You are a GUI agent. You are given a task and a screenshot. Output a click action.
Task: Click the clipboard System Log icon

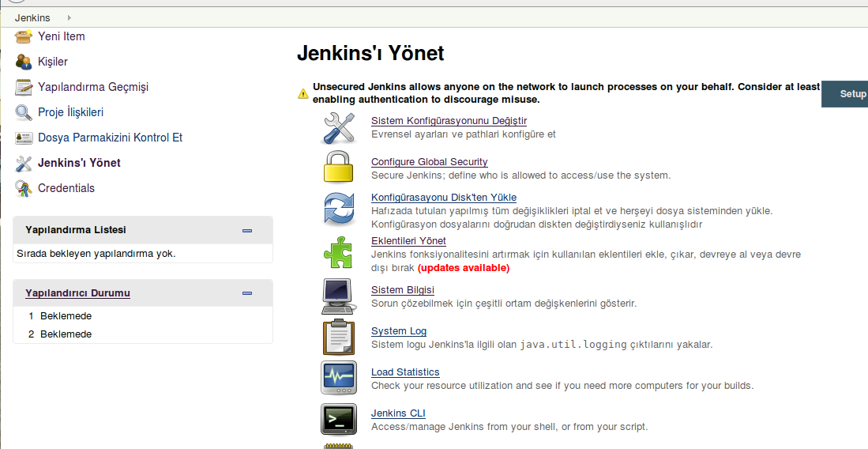(x=339, y=337)
